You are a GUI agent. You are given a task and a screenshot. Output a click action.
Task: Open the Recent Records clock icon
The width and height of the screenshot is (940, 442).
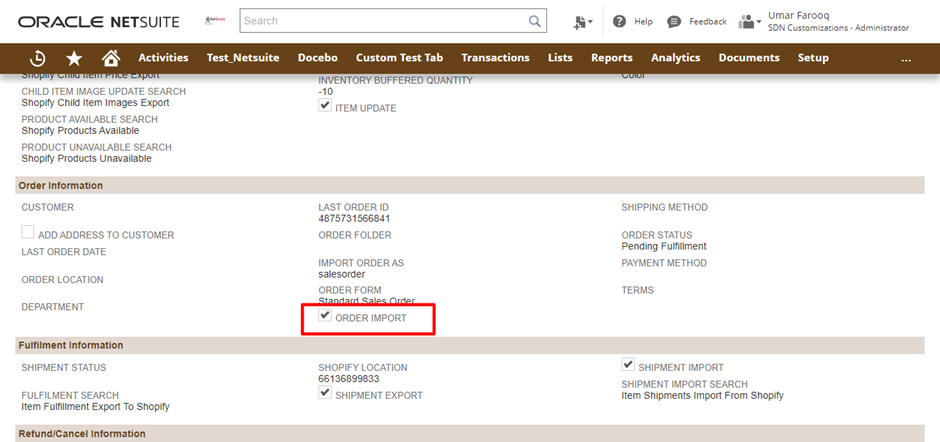(38, 58)
